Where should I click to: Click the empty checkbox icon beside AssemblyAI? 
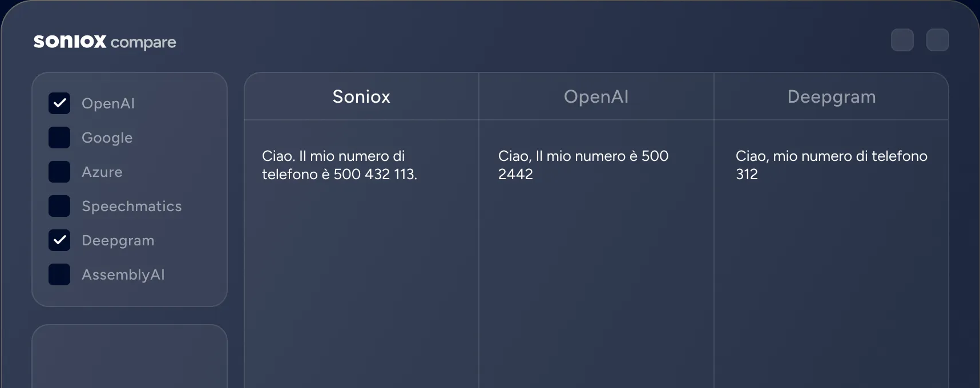click(59, 274)
